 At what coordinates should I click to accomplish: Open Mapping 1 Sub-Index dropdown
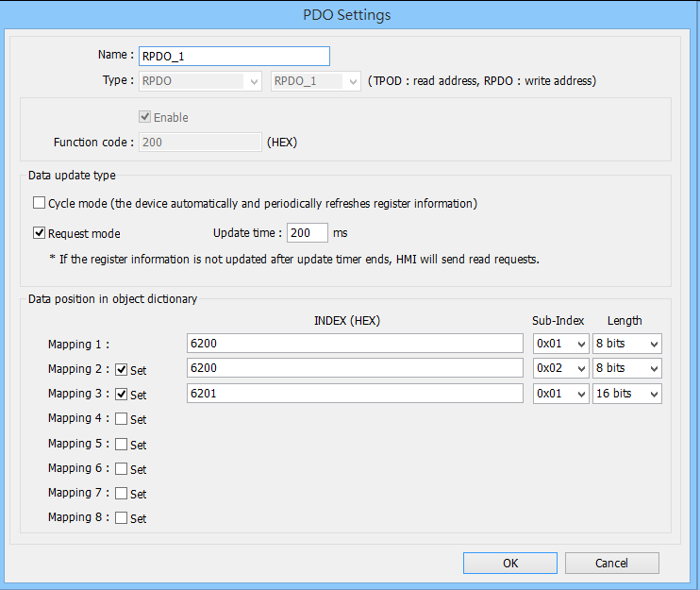(x=560, y=344)
